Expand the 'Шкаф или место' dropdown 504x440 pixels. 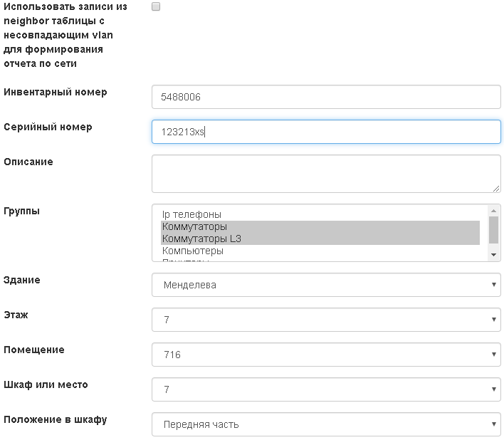pyautogui.click(x=326, y=389)
